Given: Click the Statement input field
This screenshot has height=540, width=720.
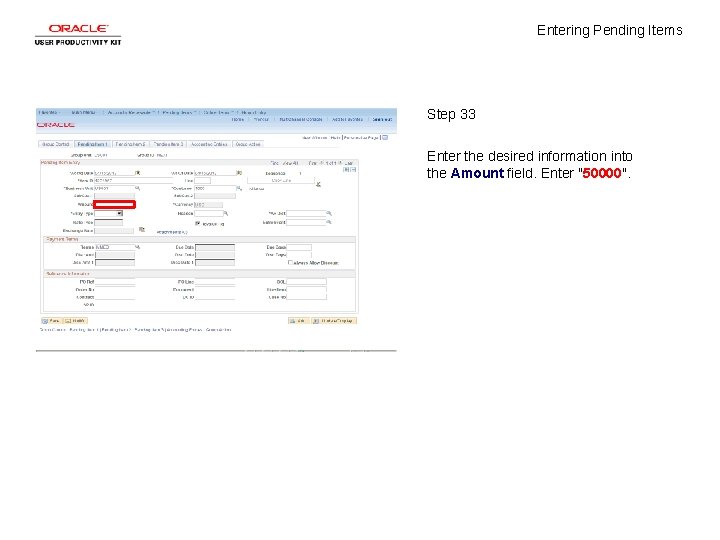Looking at the screenshot, I should click(306, 222).
